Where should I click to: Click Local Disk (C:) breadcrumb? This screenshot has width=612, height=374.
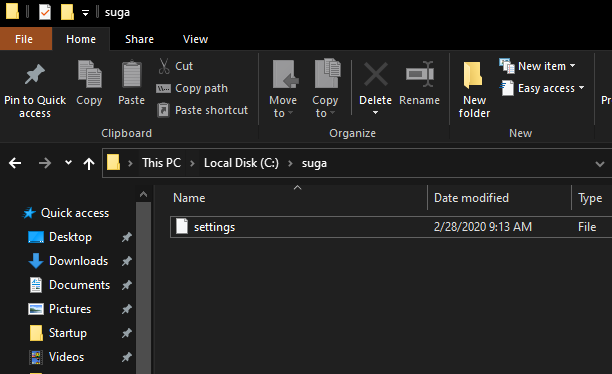(x=242, y=163)
